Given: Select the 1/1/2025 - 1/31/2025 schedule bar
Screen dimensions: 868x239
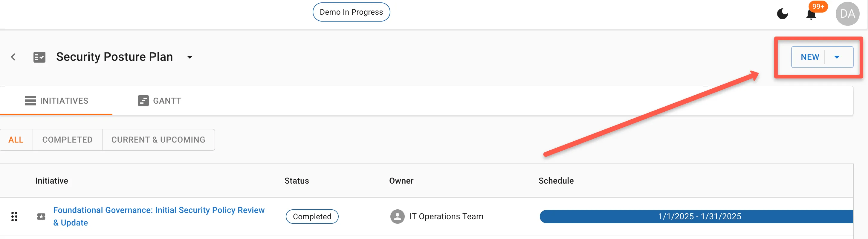Looking at the screenshot, I should [696, 216].
